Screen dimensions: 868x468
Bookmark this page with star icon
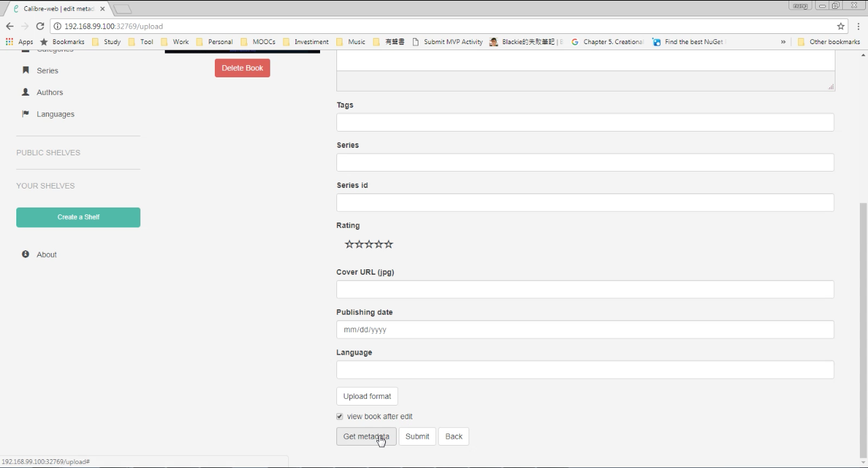tap(841, 26)
